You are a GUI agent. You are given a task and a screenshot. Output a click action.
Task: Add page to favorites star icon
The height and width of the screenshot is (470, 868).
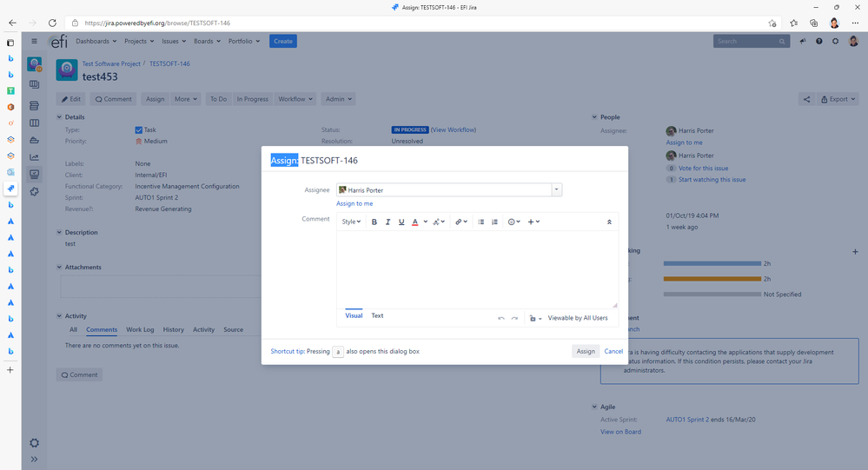772,23
